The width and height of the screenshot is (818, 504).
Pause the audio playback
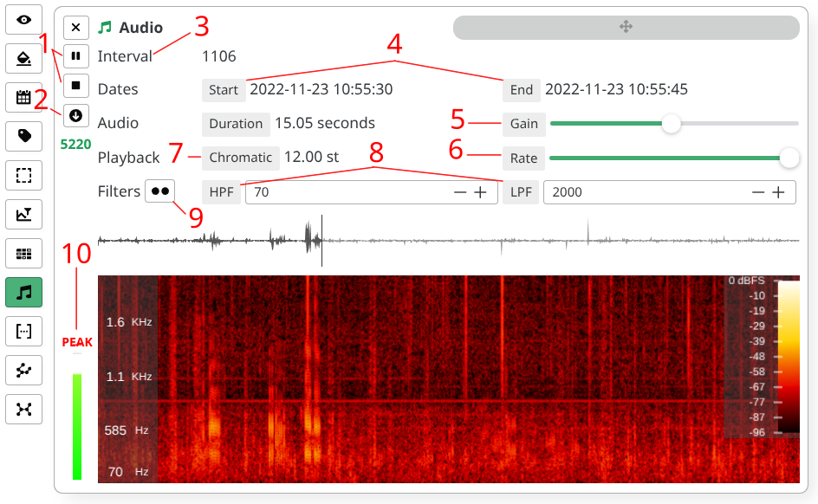(75, 56)
